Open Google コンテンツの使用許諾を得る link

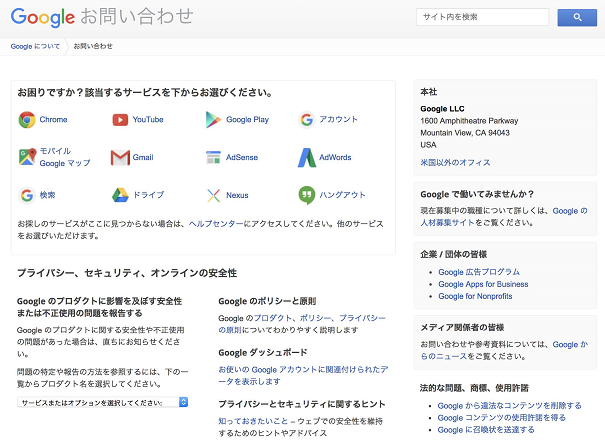coord(502,418)
